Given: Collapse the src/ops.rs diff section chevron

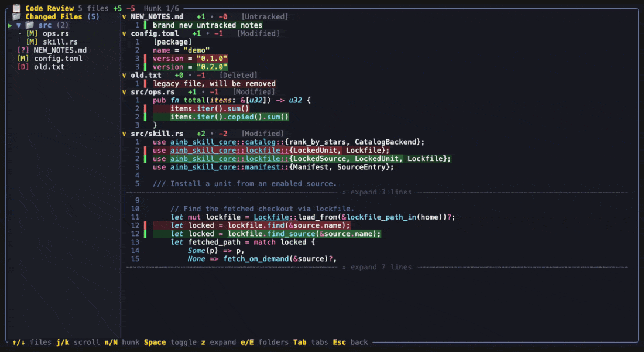Looking at the screenshot, I should (124, 92).
